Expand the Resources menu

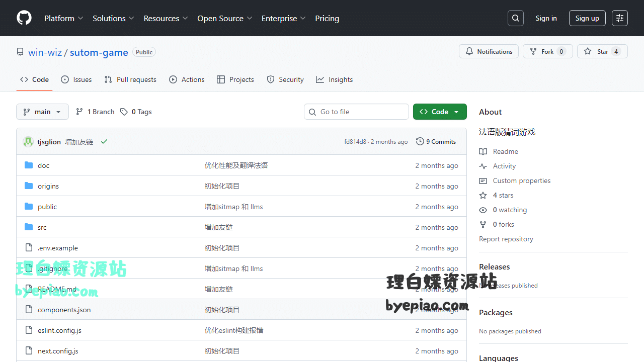pyautogui.click(x=166, y=18)
